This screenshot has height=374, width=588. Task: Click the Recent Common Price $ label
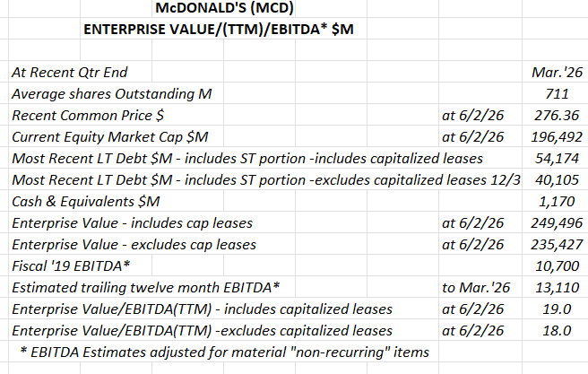[x=88, y=115]
